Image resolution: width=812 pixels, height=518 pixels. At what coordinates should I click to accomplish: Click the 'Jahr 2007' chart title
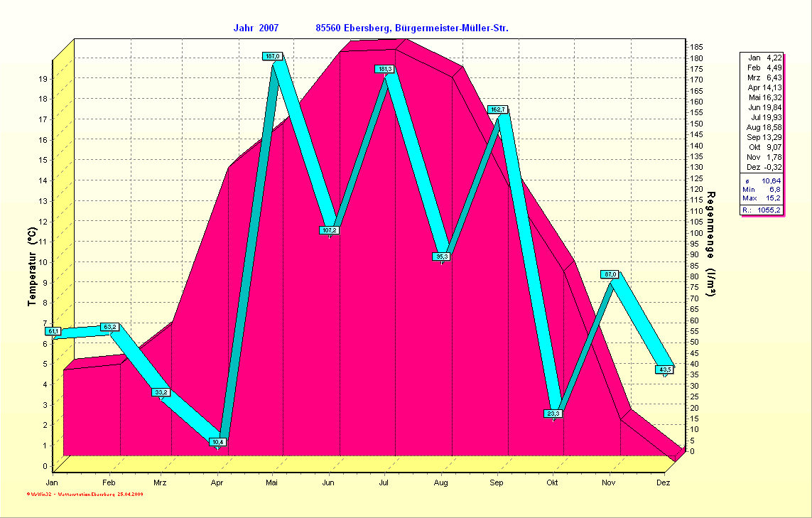coord(256,28)
